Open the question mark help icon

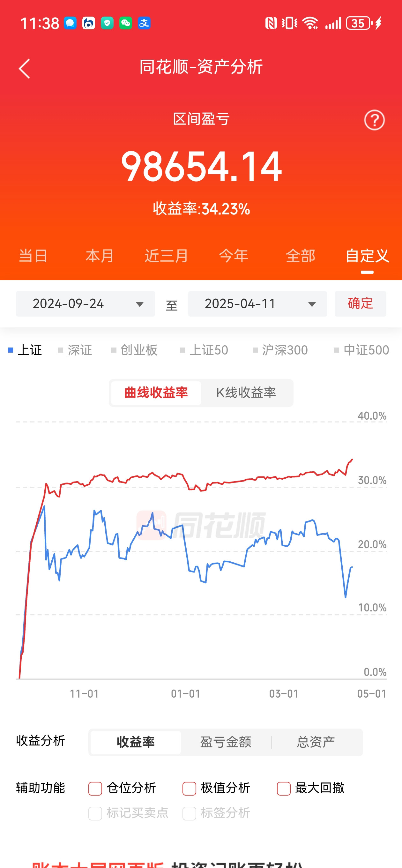click(x=374, y=120)
